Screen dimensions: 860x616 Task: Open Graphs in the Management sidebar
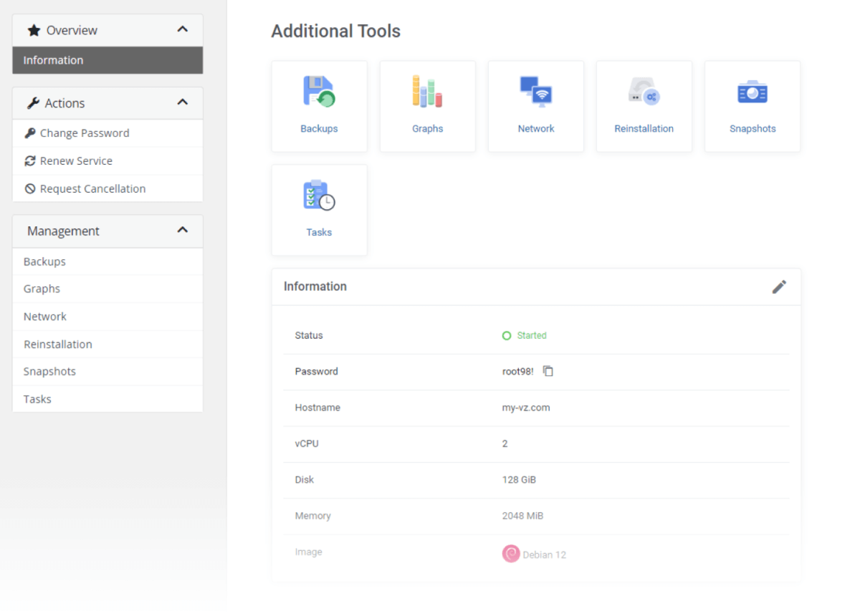click(x=107, y=289)
